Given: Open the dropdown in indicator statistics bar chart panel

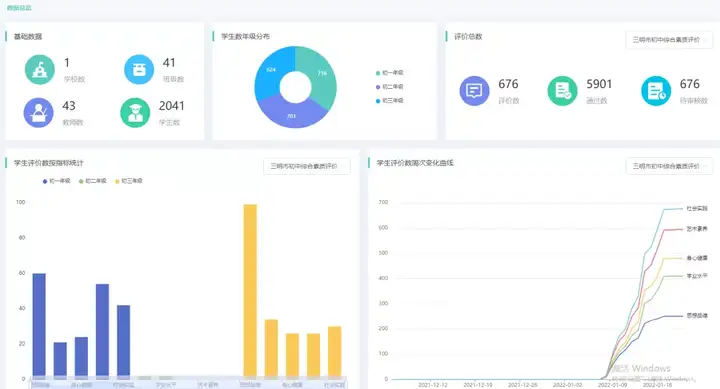Looking at the screenshot, I should coord(307,166).
